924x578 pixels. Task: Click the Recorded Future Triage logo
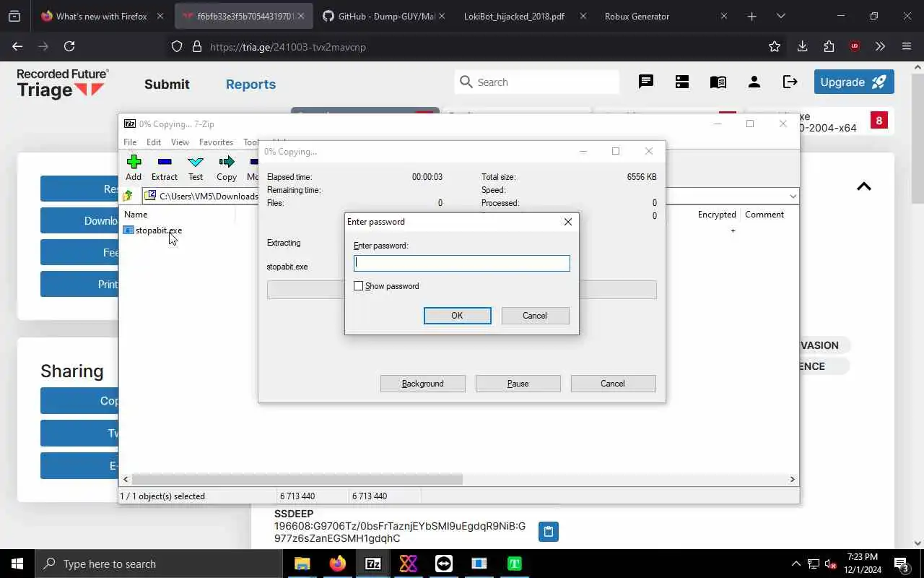63,84
